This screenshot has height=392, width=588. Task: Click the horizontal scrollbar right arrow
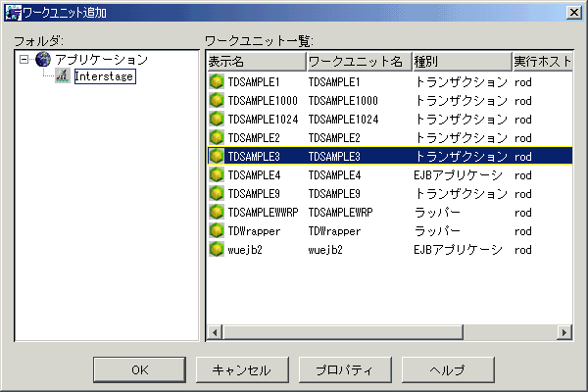point(564,332)
